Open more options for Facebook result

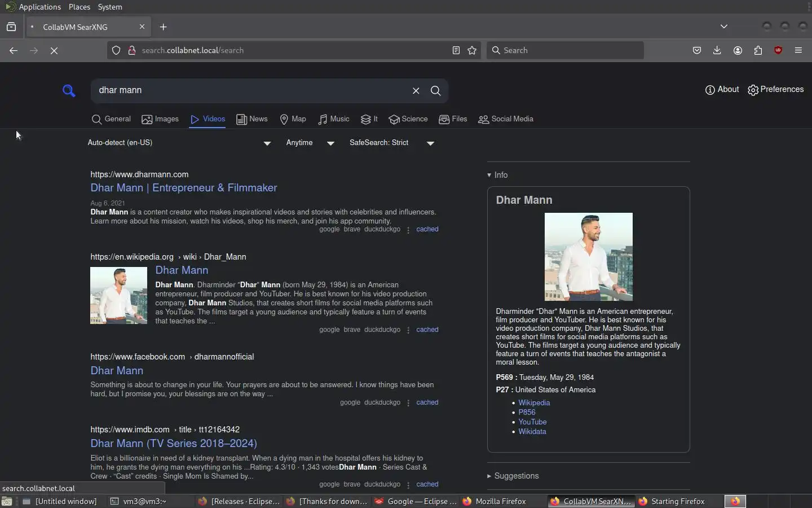pos(408,403)
